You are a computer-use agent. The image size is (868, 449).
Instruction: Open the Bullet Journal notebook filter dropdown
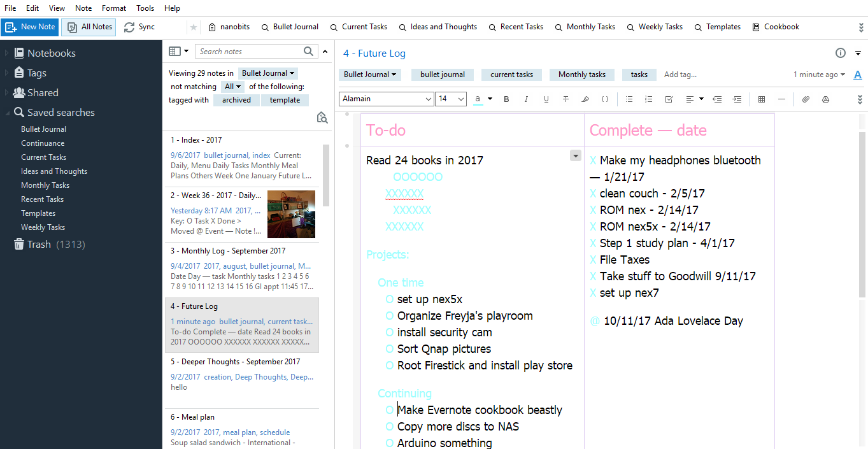tap(268, 73)
